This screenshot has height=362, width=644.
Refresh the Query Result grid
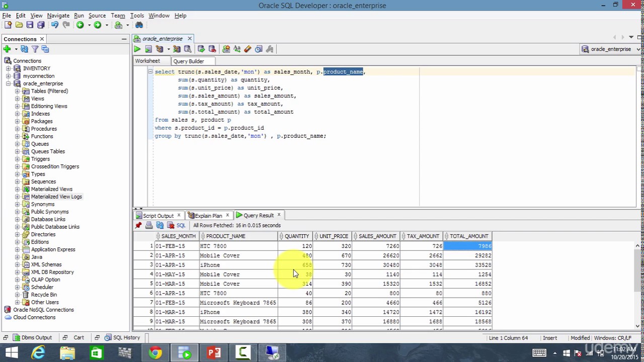pos(159,225)
